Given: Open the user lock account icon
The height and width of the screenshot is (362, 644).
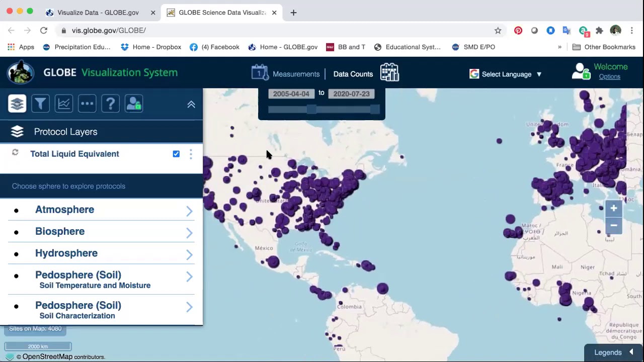Looking at the screenshot, I should click(x=134, y=104).
